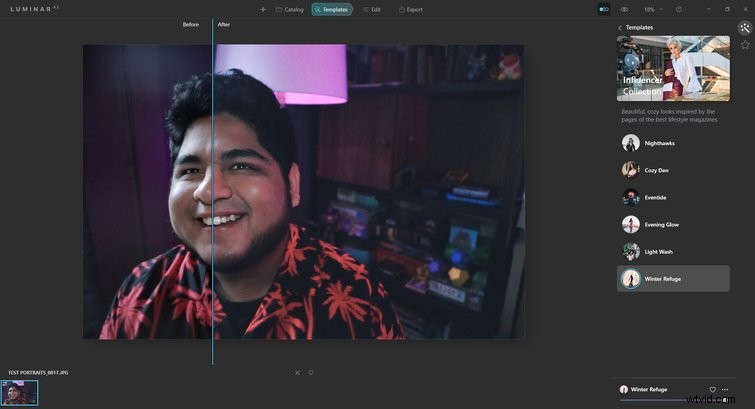This screenshot has height=409, width=755.
Task: Select the magic wand templates icon
Action: 745,27
